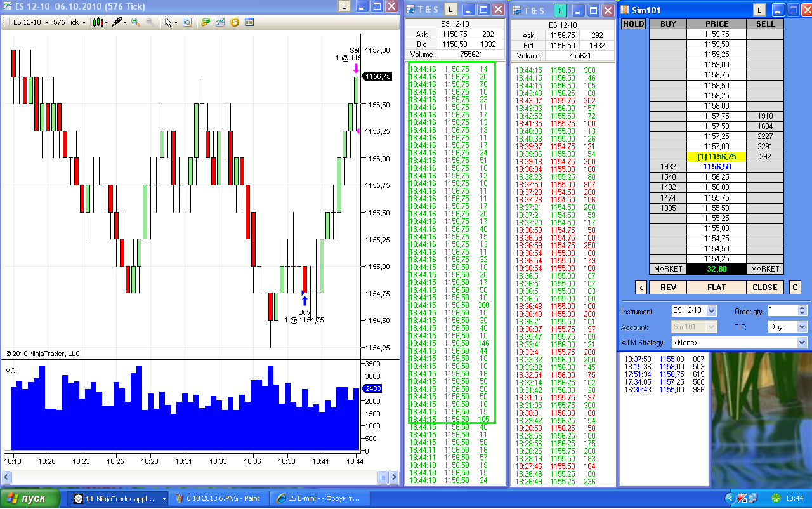The height and width of the screenshot is (509, 812).
Task: Toggle the L link button on chart window
Action: (x=344, y=7)
